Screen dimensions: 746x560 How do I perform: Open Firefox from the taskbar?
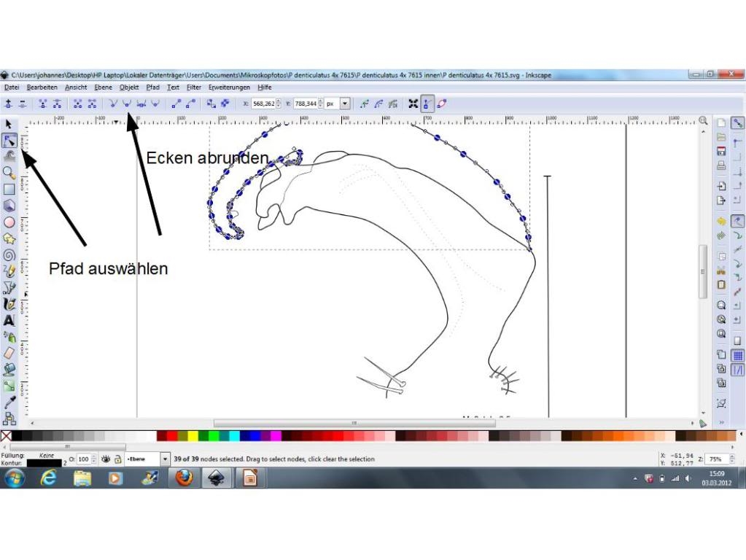pyautogui.click(x=184, y=478)
